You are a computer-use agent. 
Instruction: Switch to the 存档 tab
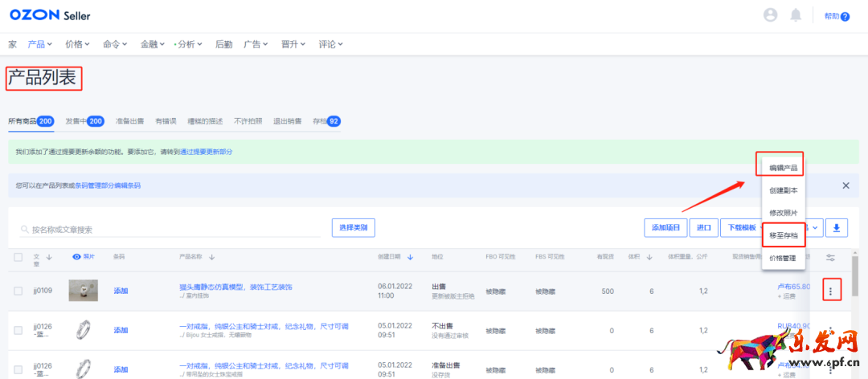(326, 121)
